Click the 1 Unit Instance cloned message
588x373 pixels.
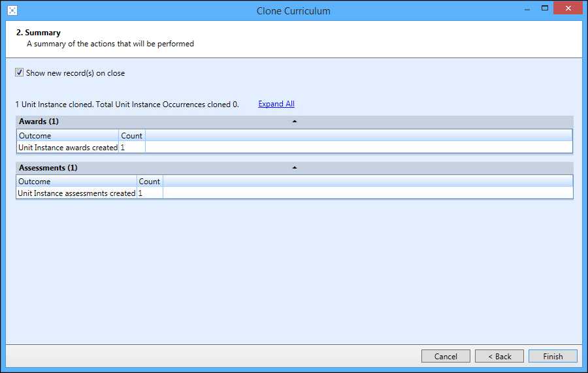point(127,105)
